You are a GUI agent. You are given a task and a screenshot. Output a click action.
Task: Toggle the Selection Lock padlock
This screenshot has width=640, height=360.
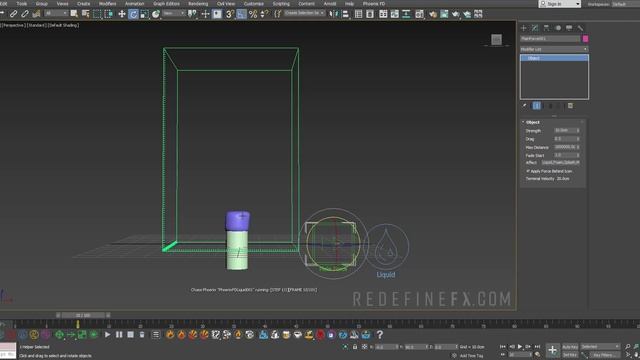tap(355, 347)
